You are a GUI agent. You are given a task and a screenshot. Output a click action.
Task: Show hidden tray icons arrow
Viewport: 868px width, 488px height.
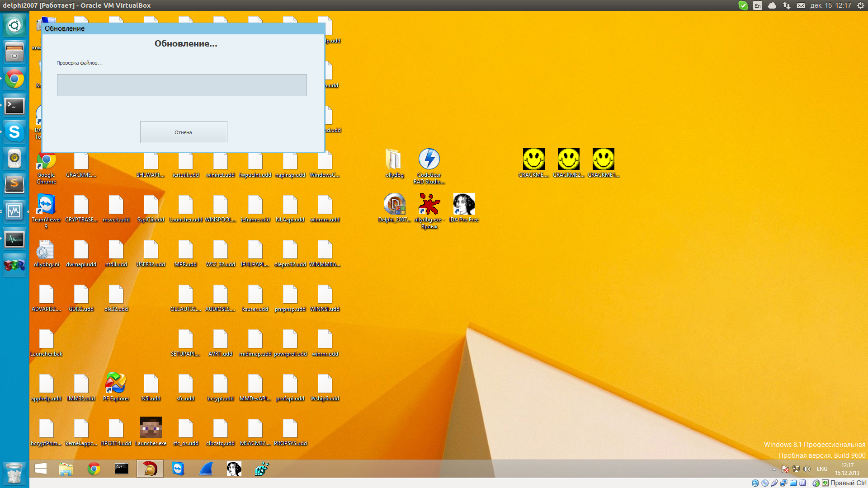coord(774,469)
